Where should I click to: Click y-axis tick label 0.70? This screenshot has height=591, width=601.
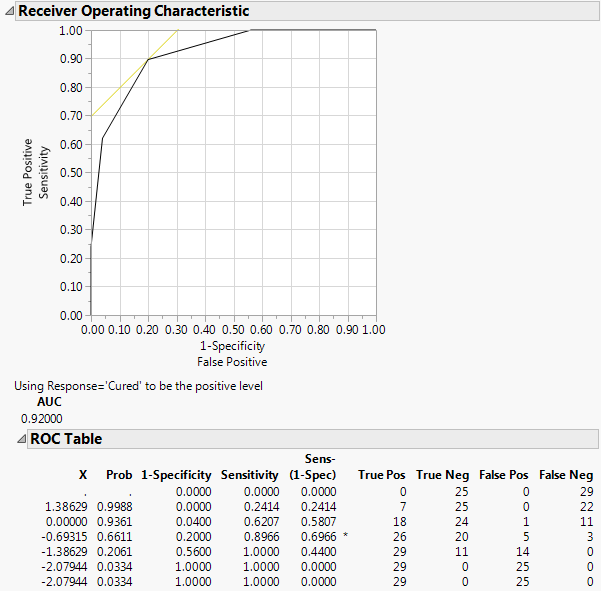click(71, 115)
